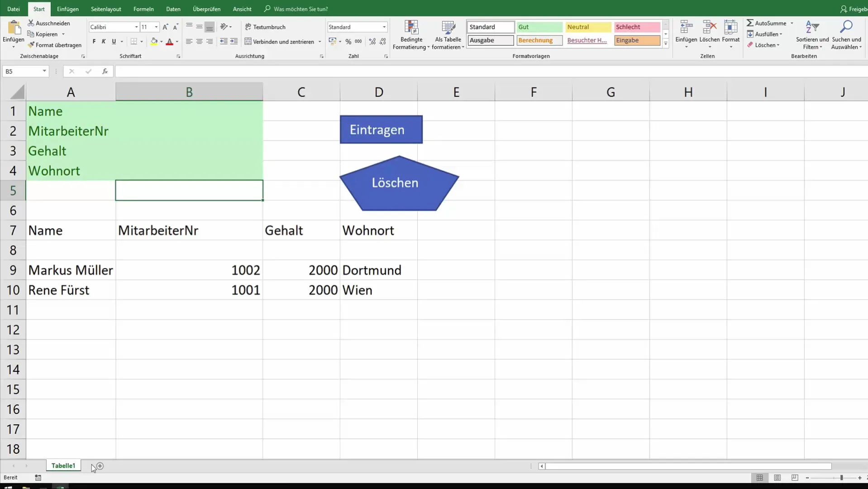Open the font name Calibri dropdown
The height and width of the screenshot is (489, 868).
tap(136, 27)
